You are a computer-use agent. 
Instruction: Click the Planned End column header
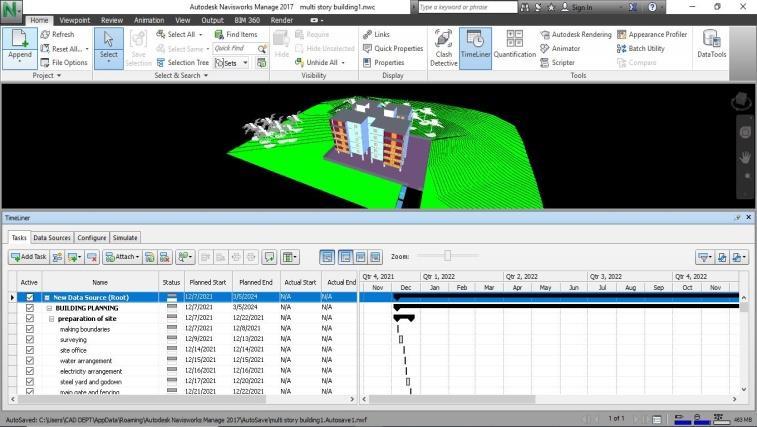pyautogui.click(x=256, y=282)
